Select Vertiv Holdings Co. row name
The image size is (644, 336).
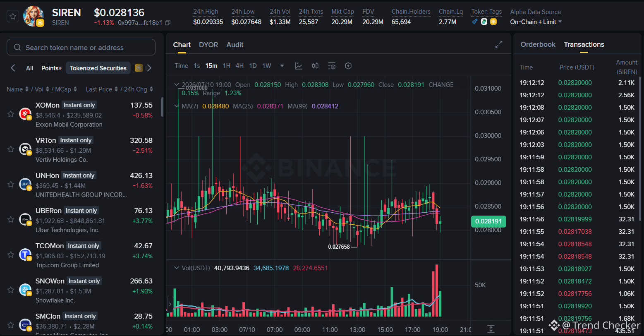[x=62, y=160]
